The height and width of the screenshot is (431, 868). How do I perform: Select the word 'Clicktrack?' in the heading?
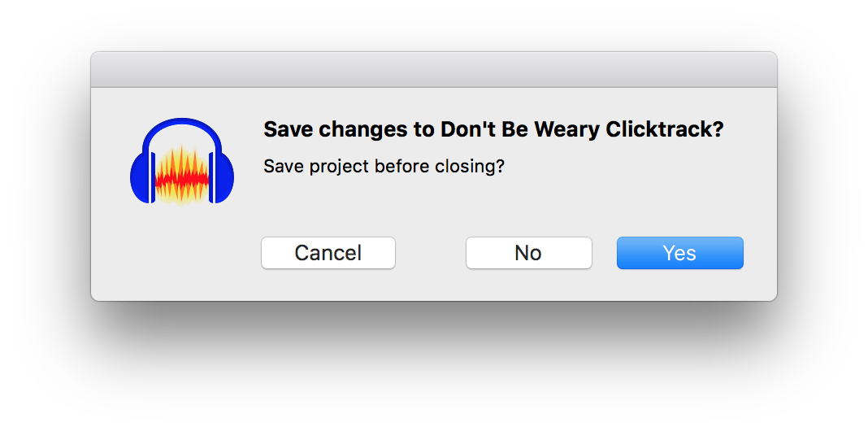(x=664, y=129)
